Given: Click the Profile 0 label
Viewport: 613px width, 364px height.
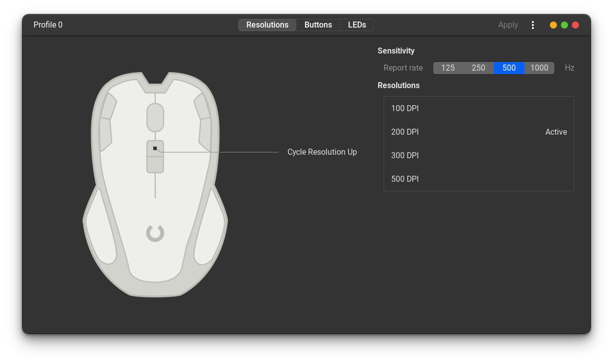Looking at the screenshot, I should pos(48,25).
